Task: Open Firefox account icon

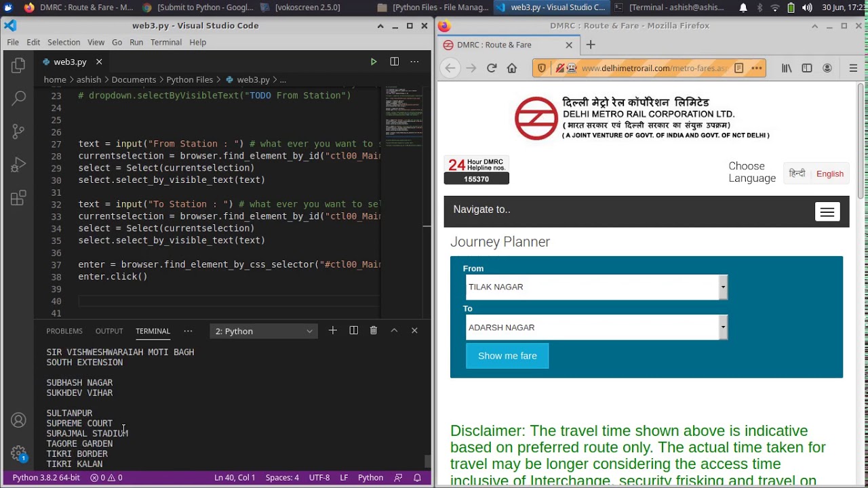Action: pos(827,68)
